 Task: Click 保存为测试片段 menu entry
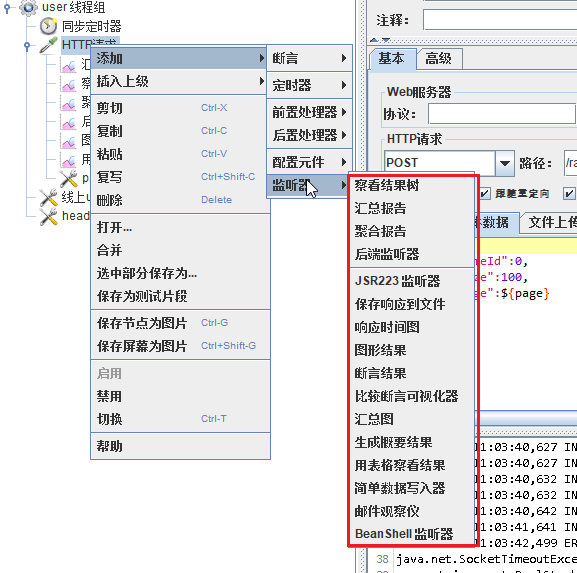pos(179,296)
